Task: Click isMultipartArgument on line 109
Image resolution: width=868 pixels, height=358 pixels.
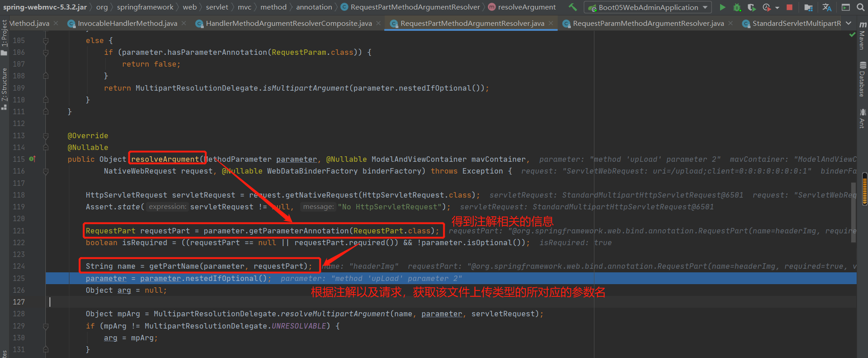Action: [x=305, y=88]
